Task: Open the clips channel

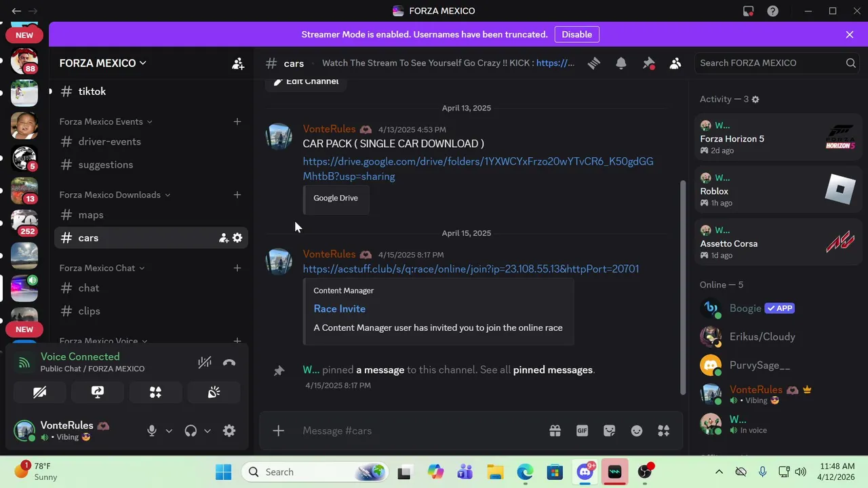Action: point(151,311)
